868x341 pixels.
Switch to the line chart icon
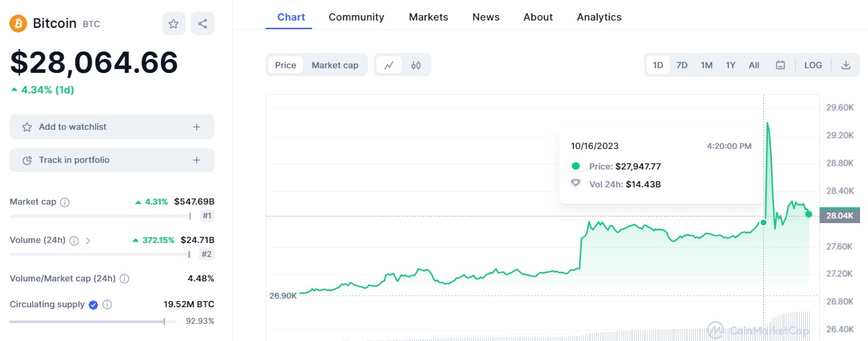tap(389, 65)
